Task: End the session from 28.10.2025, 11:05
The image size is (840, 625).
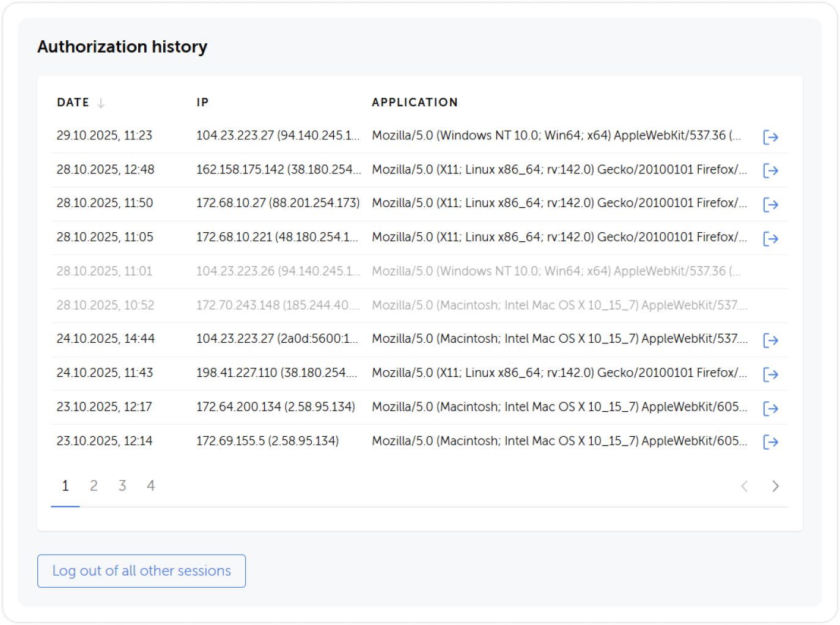Action: (x=771, y=238)
